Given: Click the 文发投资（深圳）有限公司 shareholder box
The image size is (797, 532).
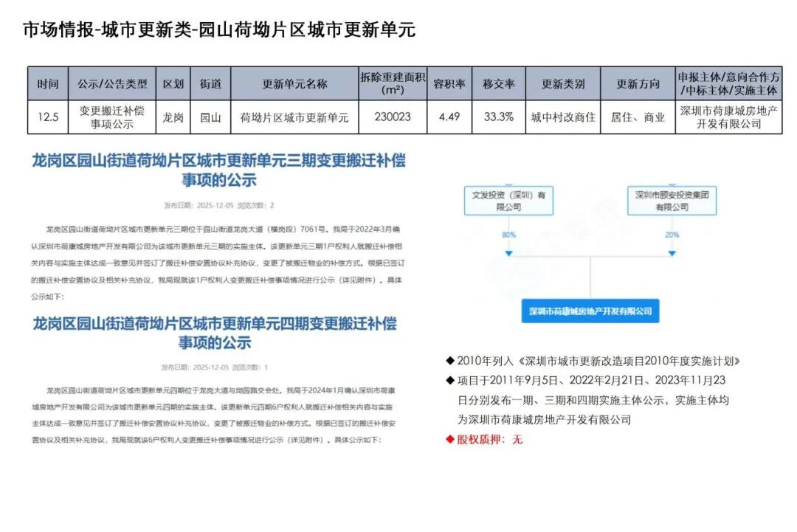Looking at the screenshot, I should [x=508, y=201].
